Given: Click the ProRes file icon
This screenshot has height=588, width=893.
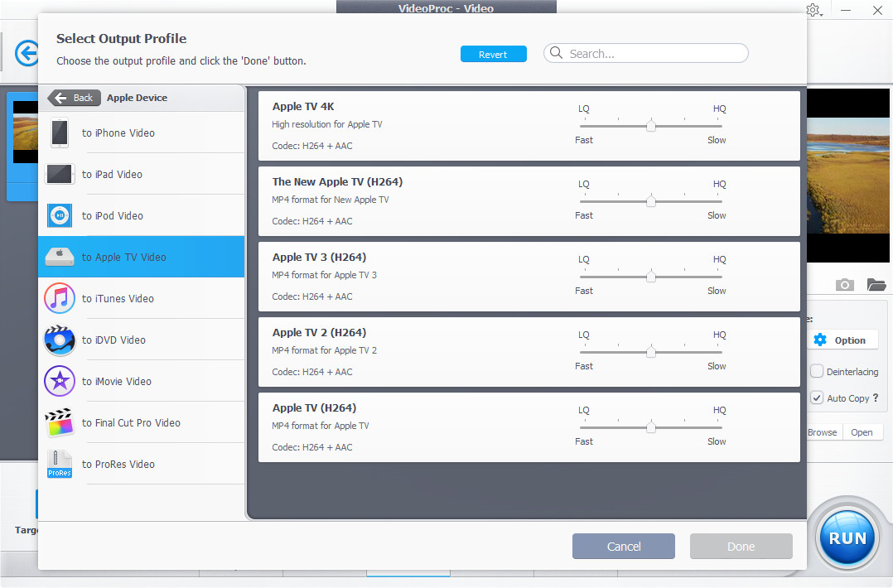Looking at the screenshot, I should point(60,464).
